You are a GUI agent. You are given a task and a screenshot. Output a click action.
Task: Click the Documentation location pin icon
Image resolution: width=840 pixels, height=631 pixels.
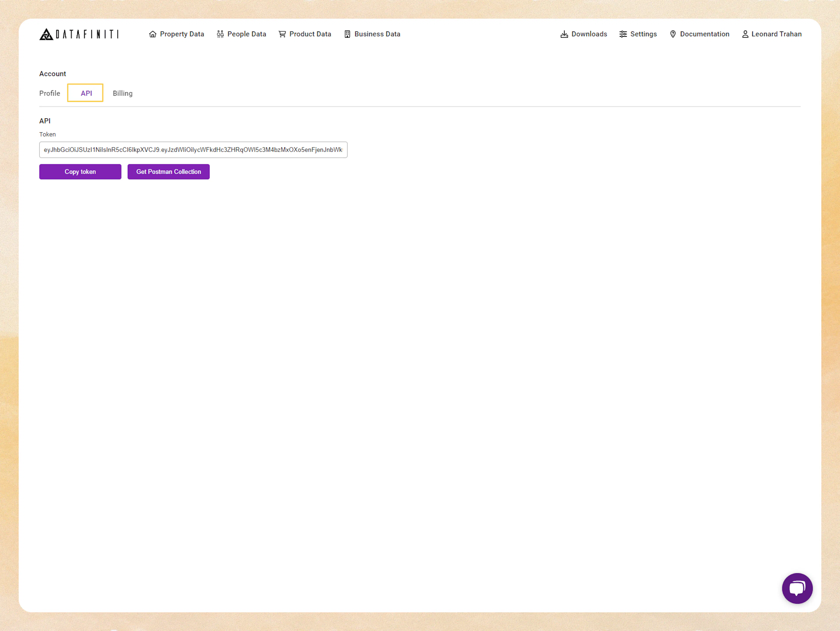click(673, 34)
